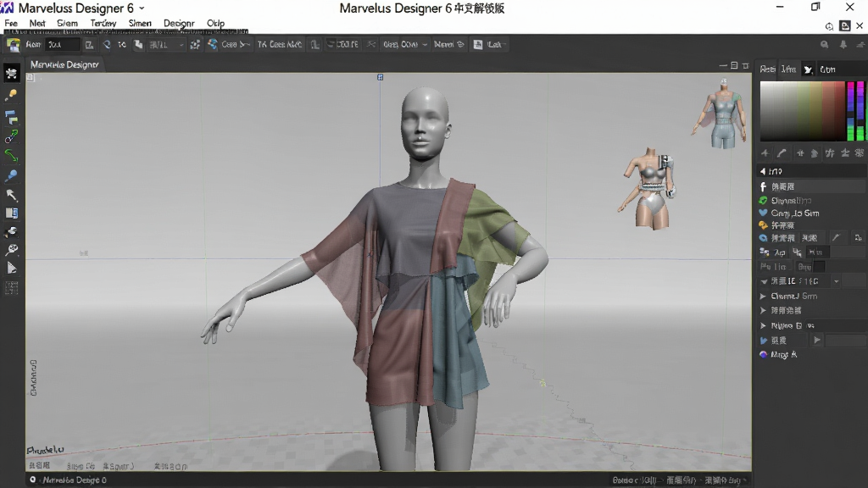Open the Slem menu

coord(67,23)
